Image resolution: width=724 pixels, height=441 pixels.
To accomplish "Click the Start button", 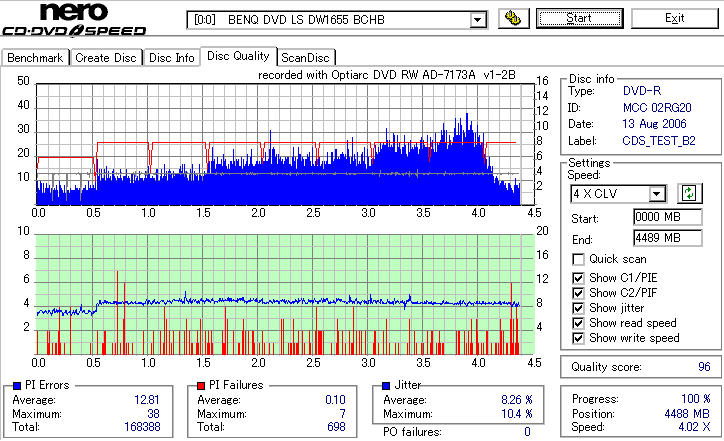I will point(579,18).
